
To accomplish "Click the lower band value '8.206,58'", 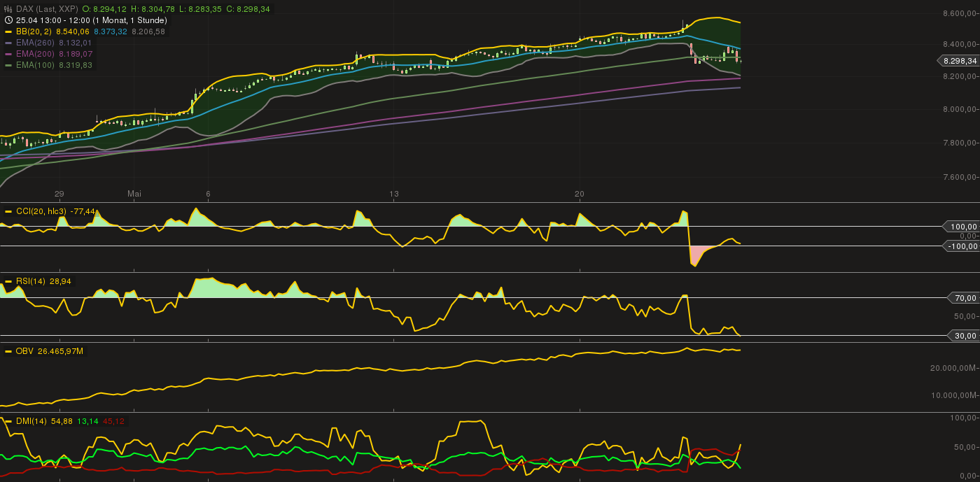I will (148, 31).
